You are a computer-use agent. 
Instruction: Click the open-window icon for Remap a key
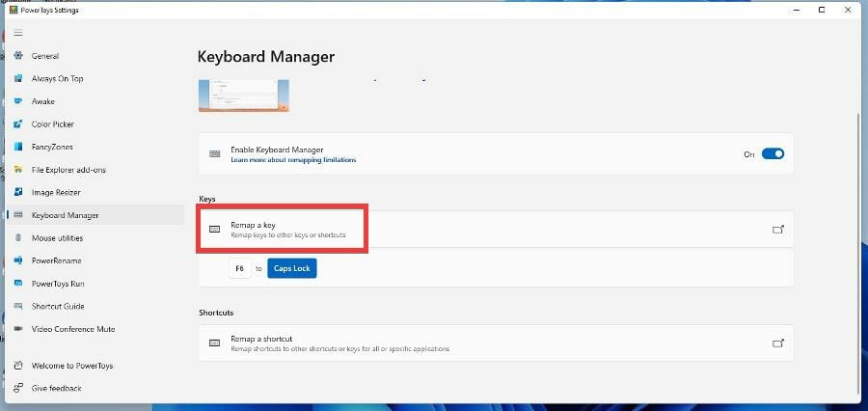tap(778, 229)
